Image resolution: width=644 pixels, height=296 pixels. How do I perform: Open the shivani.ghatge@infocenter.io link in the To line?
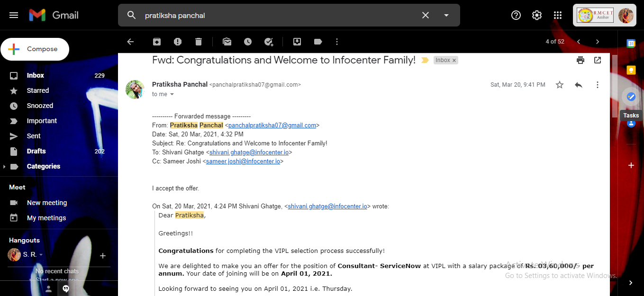[x=249, y=152]
